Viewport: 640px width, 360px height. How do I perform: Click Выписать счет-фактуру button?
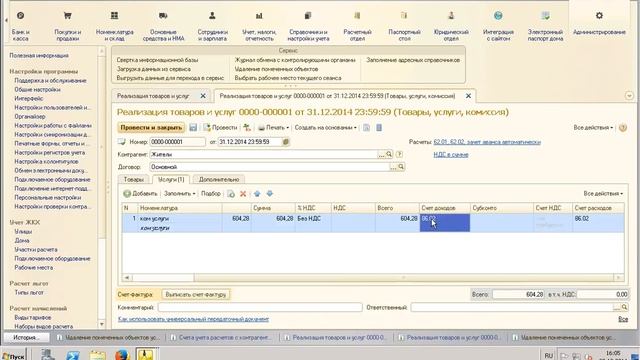click(x=196, y=294)
